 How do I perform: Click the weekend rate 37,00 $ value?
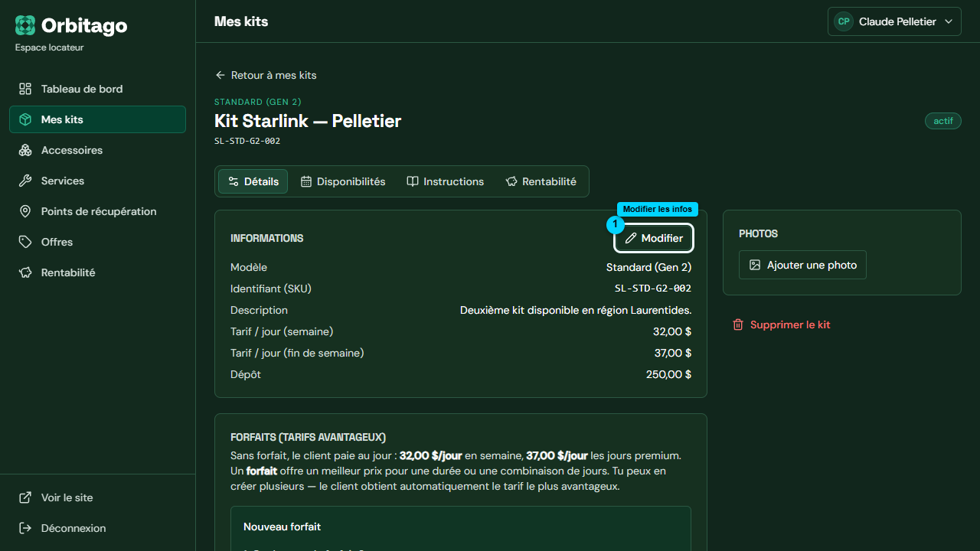coord(672,353)
